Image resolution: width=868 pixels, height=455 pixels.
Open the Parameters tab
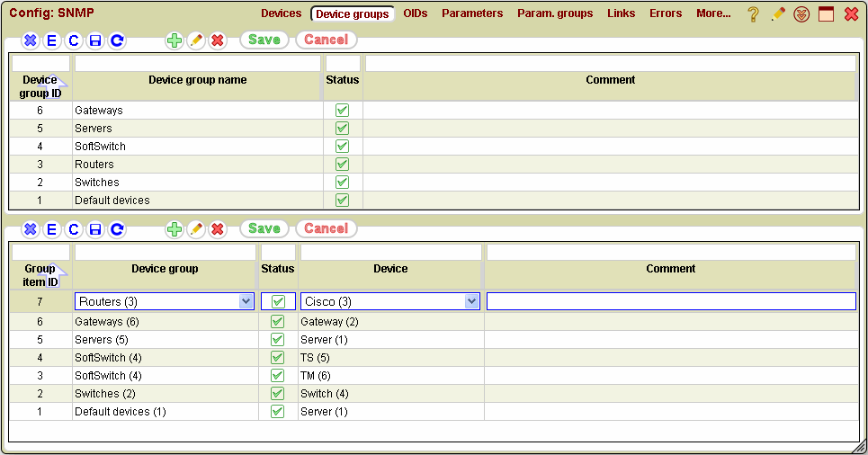point(472,13)
